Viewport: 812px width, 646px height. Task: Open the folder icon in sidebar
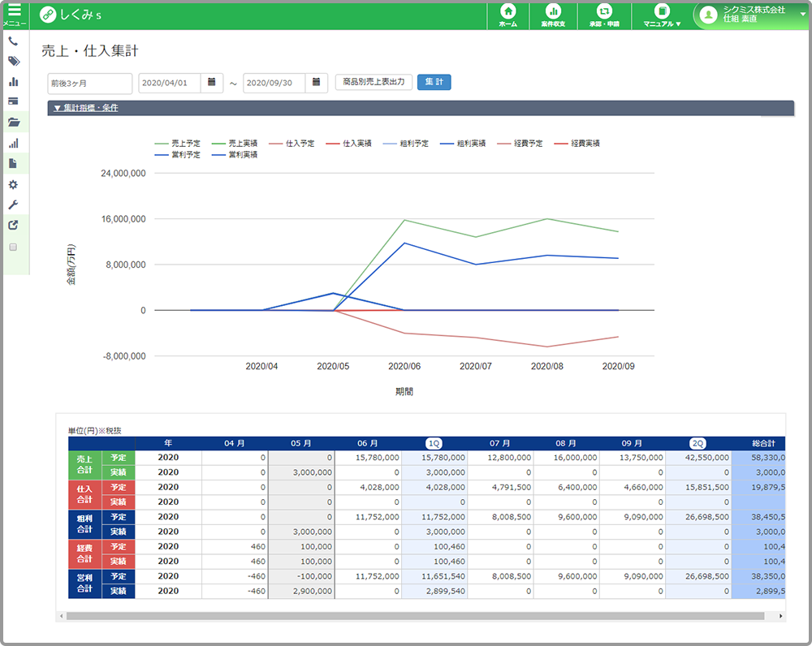(x=14, y=123)
